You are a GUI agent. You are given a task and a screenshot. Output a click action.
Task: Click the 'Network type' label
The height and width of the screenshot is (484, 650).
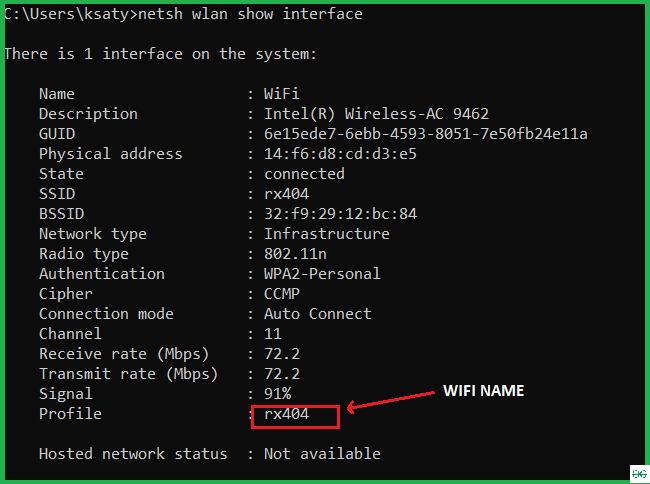coord(93,235)
